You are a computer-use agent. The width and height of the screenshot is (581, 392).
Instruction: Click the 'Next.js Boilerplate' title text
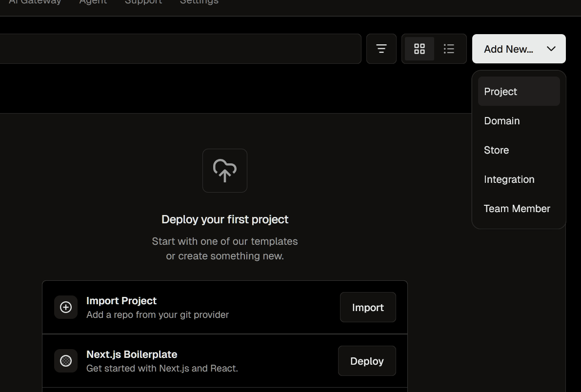point(132,354)
